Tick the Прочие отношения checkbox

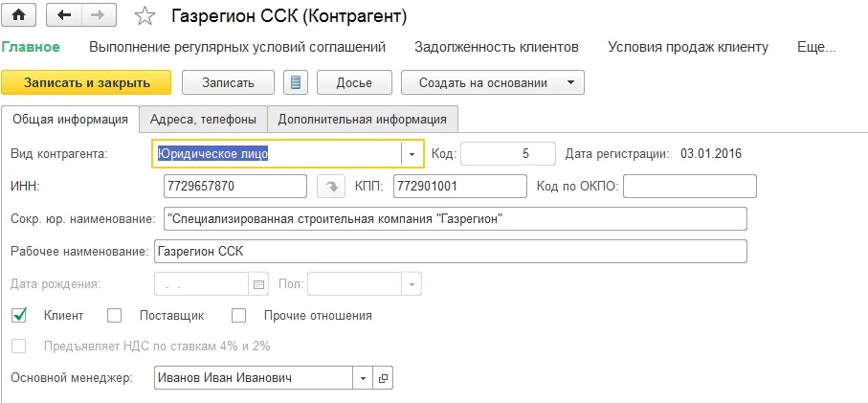coord(239,315)
